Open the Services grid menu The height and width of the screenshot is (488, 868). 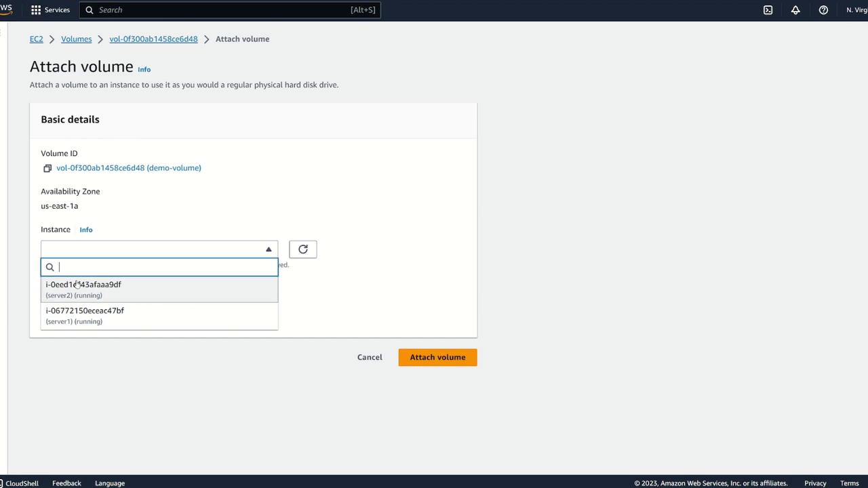(50, 10)
